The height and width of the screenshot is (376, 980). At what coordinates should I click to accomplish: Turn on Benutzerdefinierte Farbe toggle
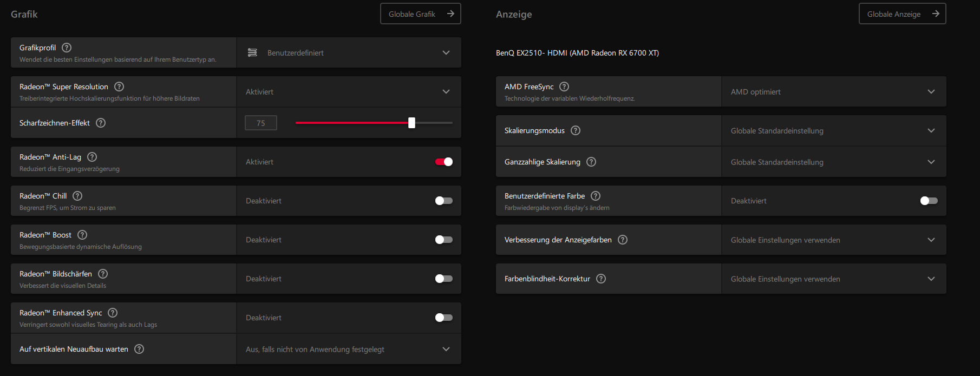tap(929, 201)
